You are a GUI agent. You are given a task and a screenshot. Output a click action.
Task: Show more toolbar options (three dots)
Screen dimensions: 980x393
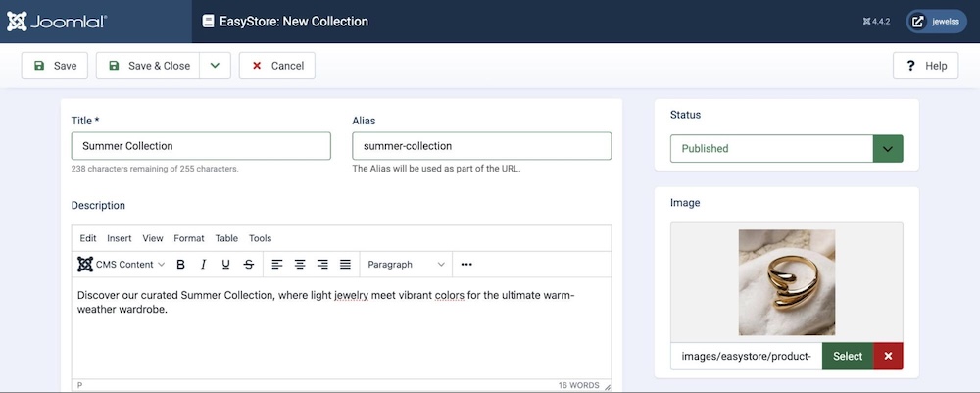coord(466,265)
